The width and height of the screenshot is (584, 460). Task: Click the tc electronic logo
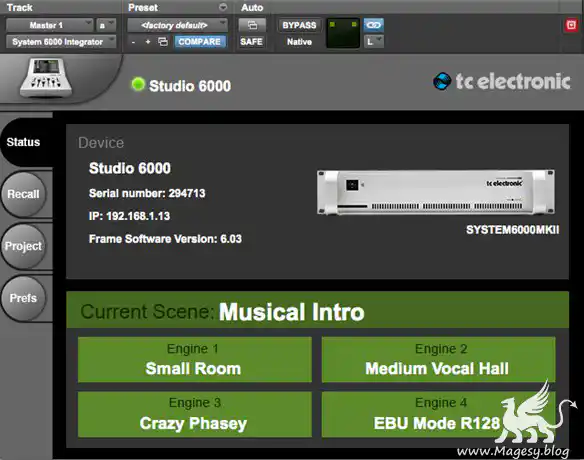pyautogui.click(x=502, y=81)
